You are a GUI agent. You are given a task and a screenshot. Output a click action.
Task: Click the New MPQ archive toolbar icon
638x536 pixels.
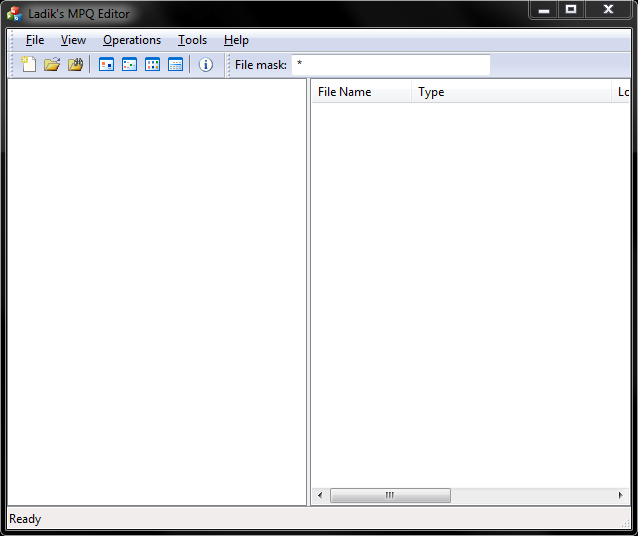(x=28, y=64)
